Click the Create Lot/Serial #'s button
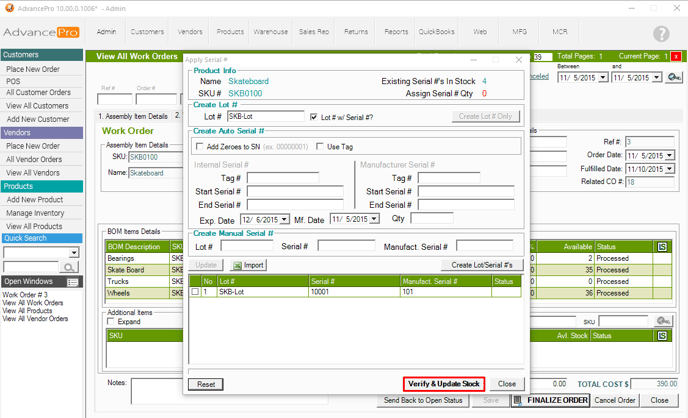688x418 pixels. [x=482, y=265]
